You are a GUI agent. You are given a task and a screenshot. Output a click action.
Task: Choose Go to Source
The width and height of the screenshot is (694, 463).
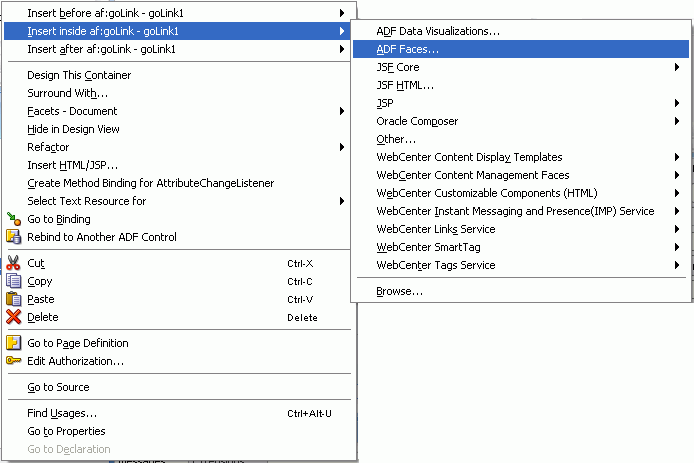pyautogui.click(x=177, y=387)
